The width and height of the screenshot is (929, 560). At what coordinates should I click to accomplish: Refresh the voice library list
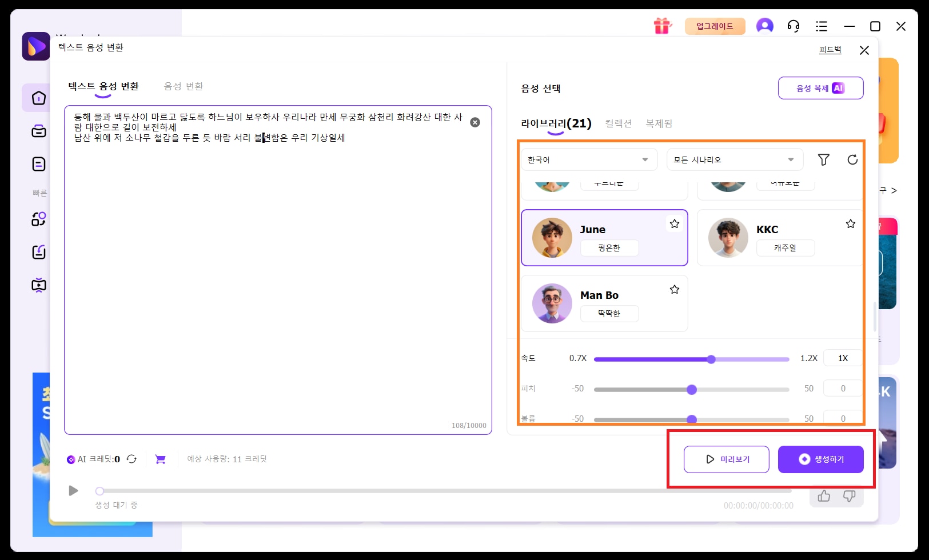pos(852,159)
